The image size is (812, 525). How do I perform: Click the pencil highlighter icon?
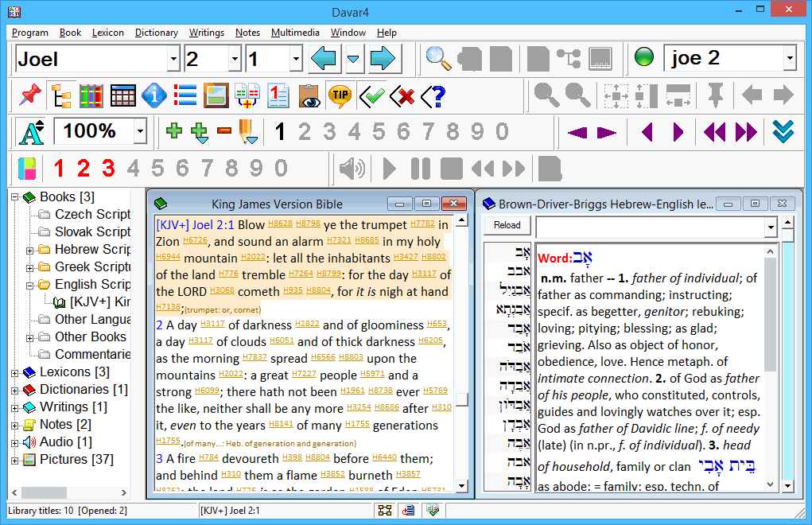(x=248, y=132)
